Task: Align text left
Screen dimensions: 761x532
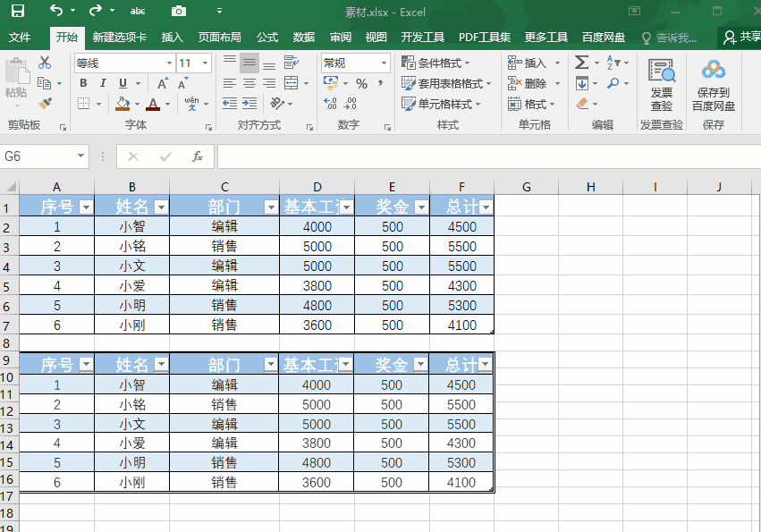Action: point(230,83)
